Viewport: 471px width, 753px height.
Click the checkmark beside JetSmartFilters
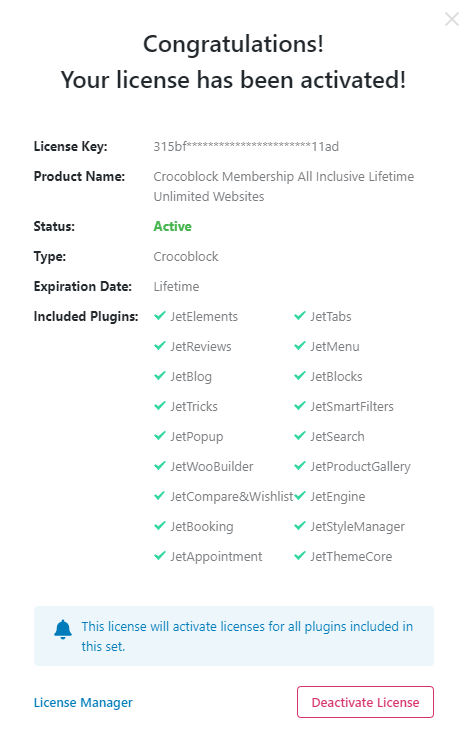pos(300,406)
